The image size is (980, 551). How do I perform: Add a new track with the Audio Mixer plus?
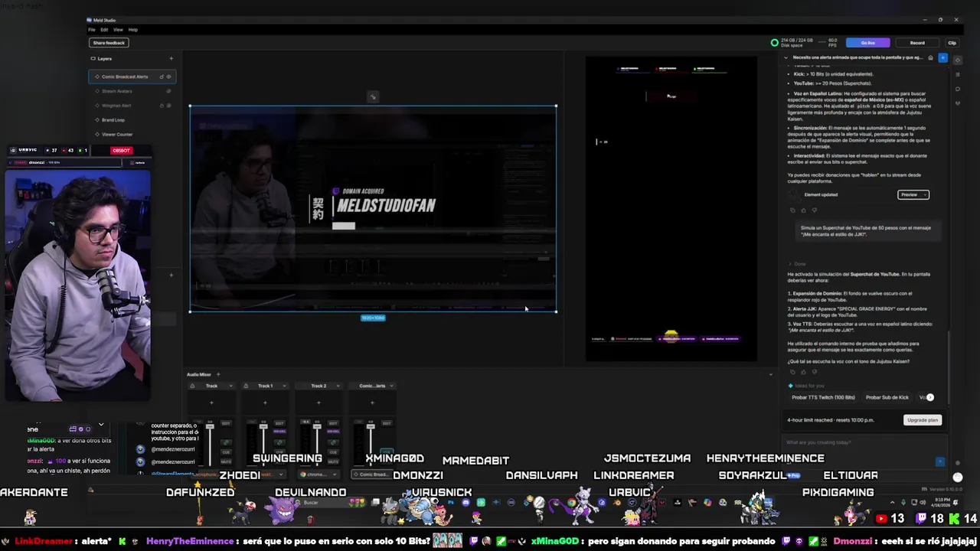tap(218, 374)
